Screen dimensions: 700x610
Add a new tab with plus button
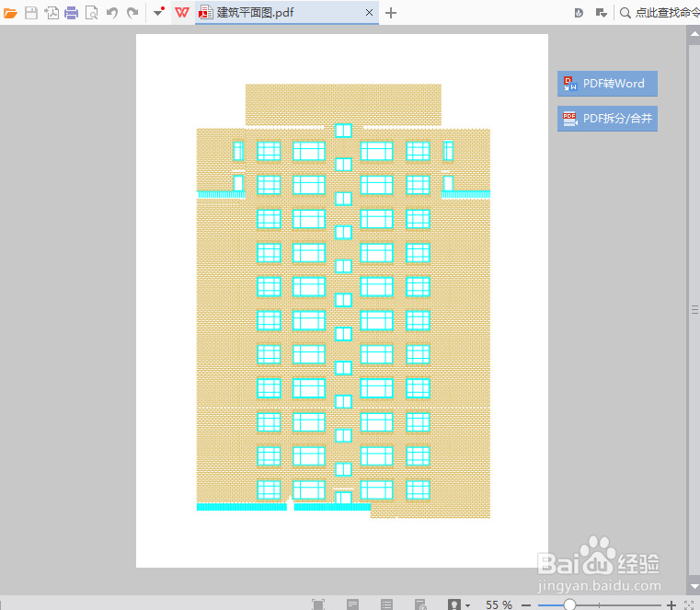(x=391, y=13)
